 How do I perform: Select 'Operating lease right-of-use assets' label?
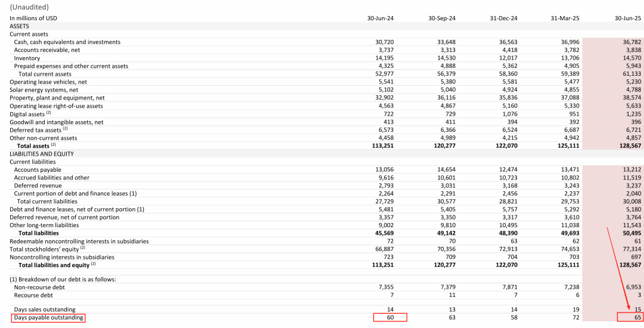click(x=56, y=106)
